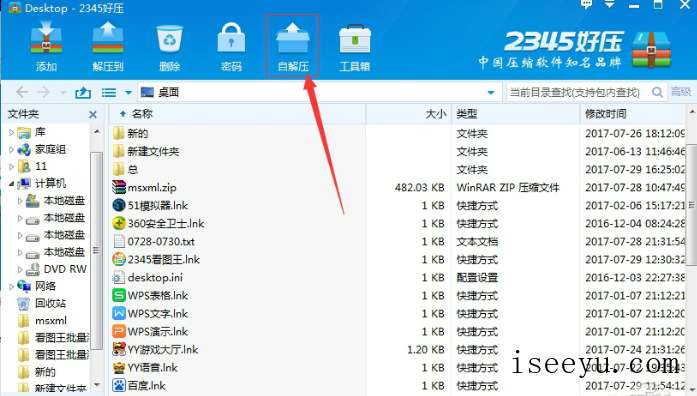This screenshot has height=396, width=697.
Task: Select the desktop.ini file icon
Action: click(x=119, y=277)
